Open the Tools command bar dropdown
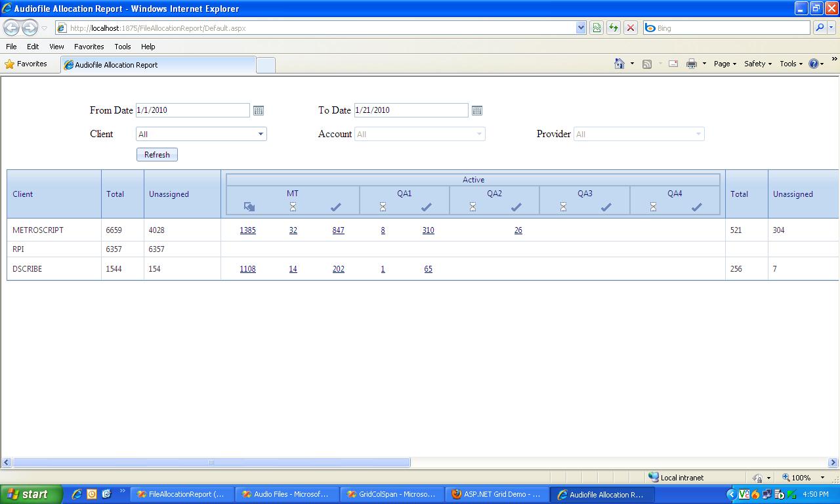This screenshot has width=840, height=504. coord(791,64)
